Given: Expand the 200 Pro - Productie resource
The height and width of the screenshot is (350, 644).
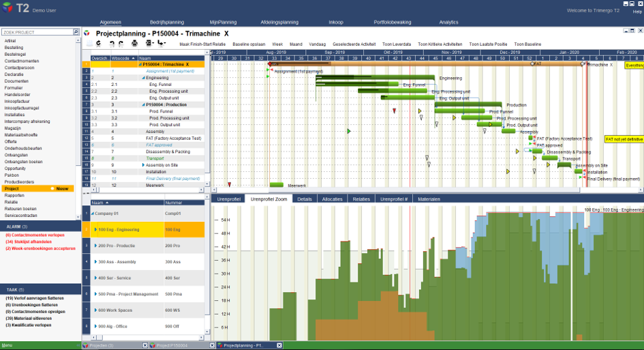Looking at the screenshot, I should [x=95, y=246].
